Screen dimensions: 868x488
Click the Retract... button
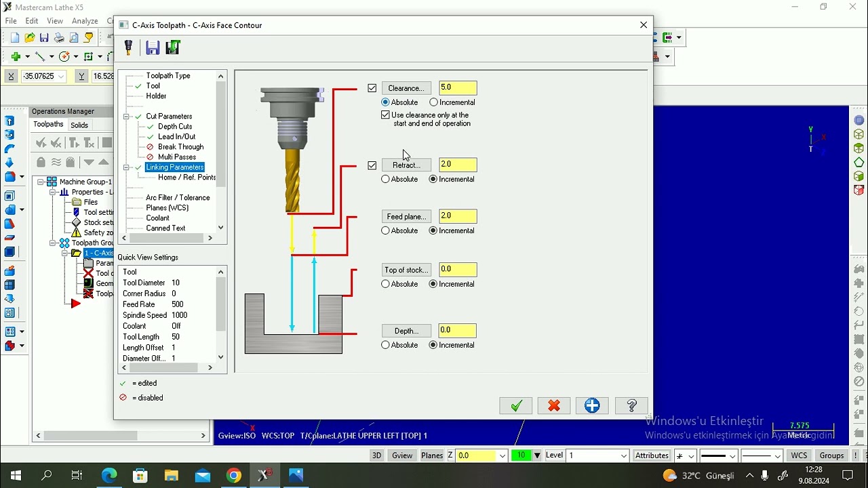(406, 165)
